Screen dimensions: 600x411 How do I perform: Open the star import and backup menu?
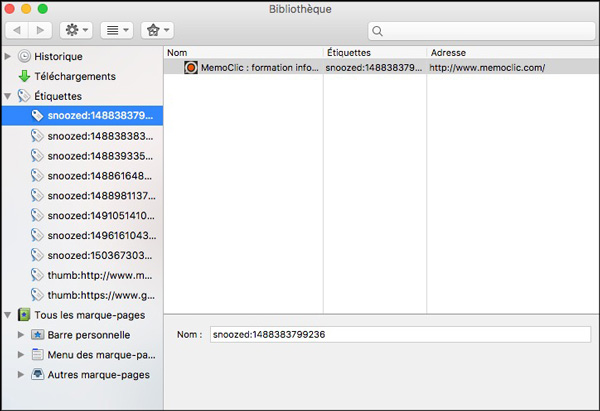click(x=156, y=31)
